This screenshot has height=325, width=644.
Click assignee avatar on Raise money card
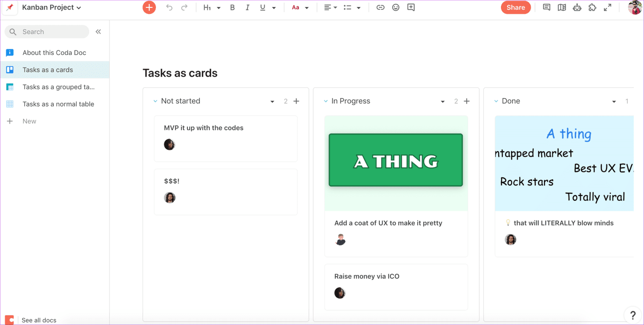(340, 293)
